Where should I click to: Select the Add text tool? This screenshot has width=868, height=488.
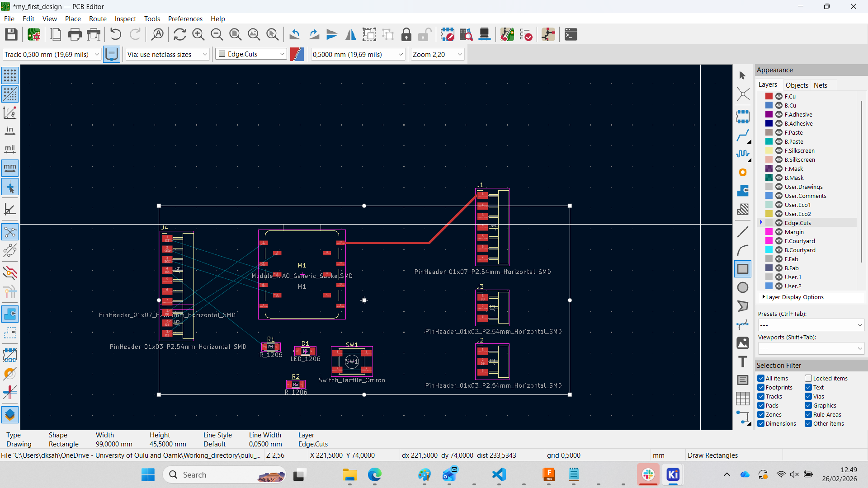tap(742, 361)
